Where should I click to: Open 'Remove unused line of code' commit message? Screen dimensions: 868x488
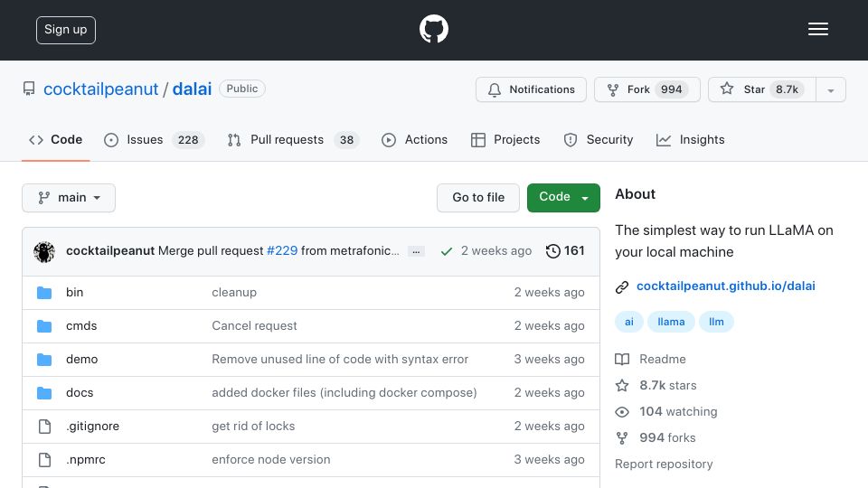point(340,359)
